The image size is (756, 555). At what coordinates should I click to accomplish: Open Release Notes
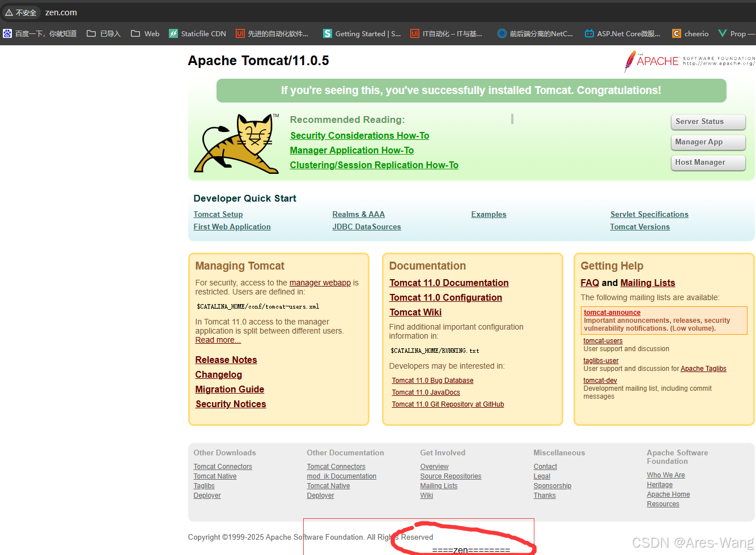[226, 360]
